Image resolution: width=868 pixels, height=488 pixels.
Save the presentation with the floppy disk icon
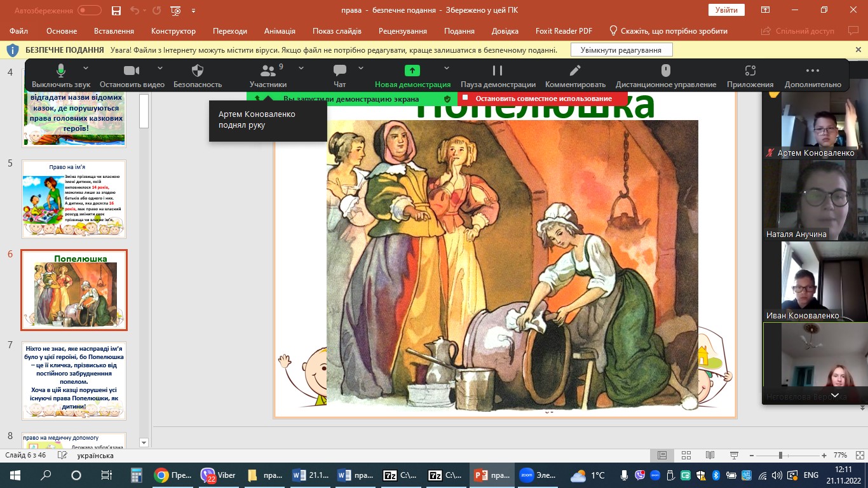[x=116, y=10]
